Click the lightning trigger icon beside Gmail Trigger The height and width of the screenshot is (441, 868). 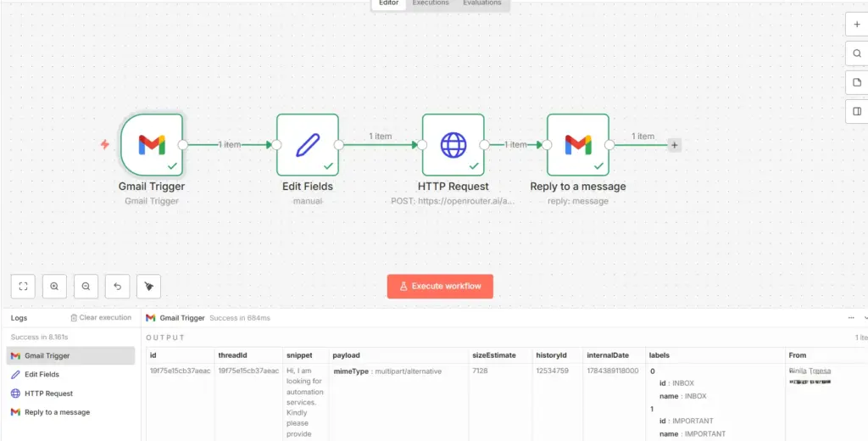104,145
